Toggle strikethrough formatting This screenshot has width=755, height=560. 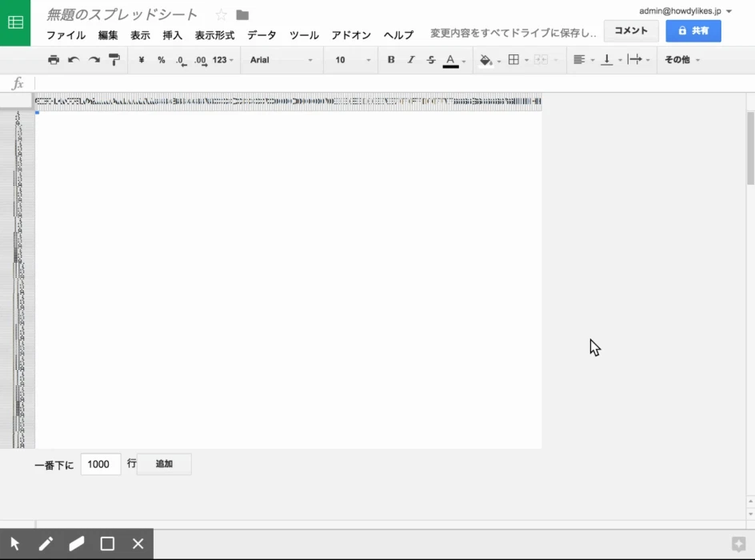431,60
